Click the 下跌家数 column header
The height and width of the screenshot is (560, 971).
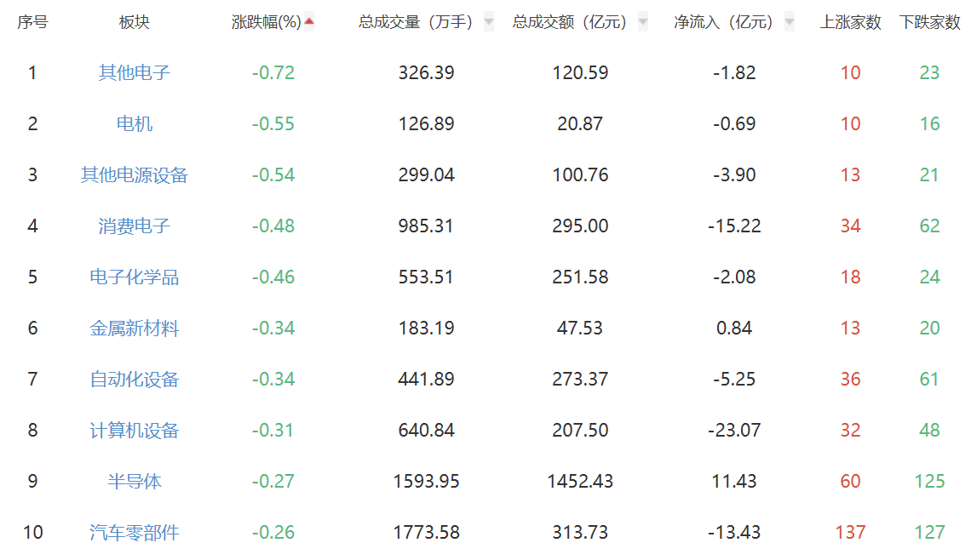click(x=929, y=22)
